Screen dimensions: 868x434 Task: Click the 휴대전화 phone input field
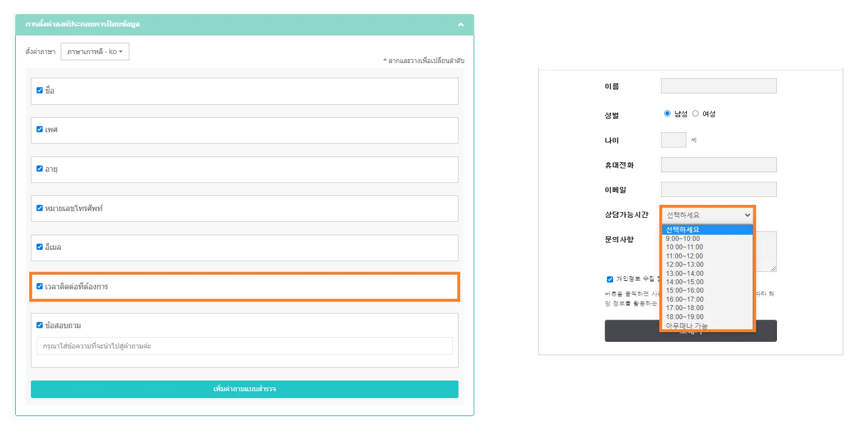pyautogui.click(x=718, y=165)
